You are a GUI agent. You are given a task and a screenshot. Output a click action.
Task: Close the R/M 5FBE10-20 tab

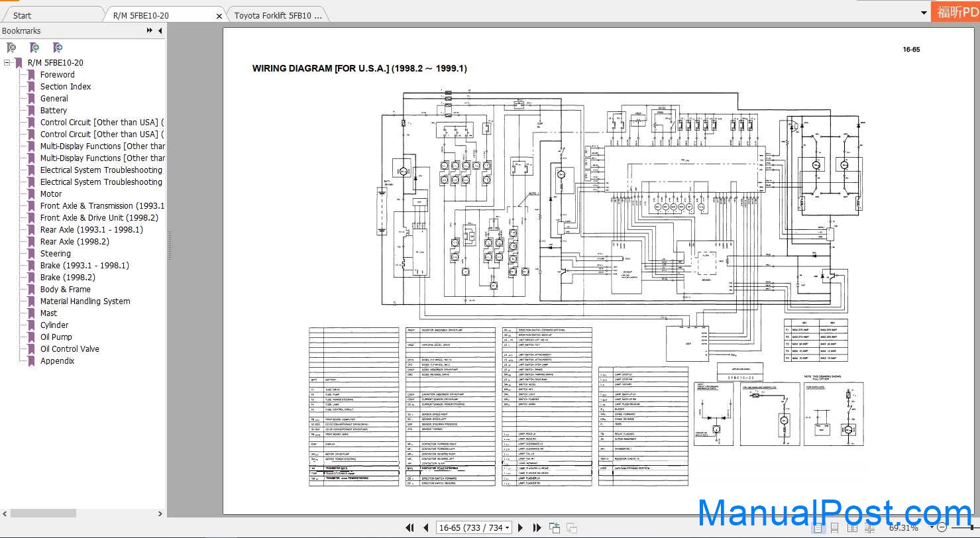click(219, 16)
